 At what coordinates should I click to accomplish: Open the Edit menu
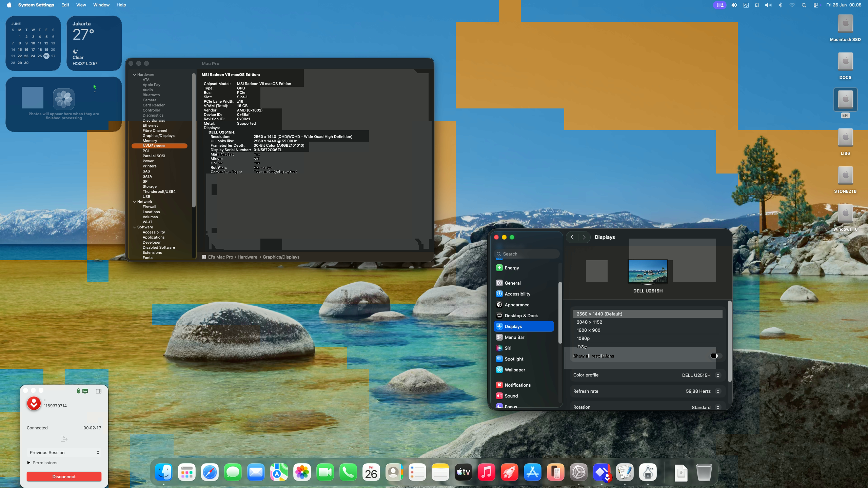pyautogui.click(x=65, y=5)
